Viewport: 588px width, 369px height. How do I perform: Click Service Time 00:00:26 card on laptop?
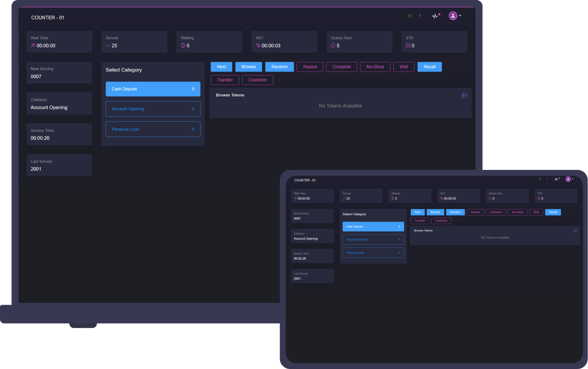click(59, 134)
